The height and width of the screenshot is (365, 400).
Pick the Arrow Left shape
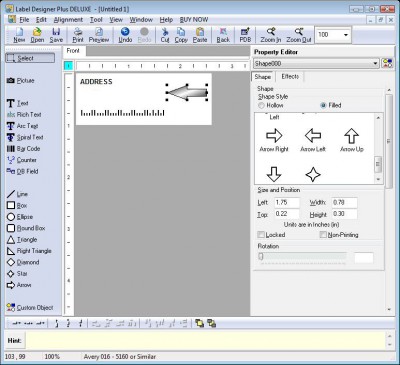click(x=313, y=140)
